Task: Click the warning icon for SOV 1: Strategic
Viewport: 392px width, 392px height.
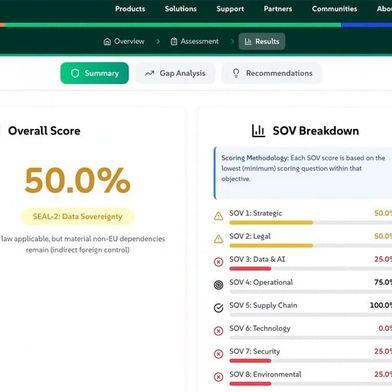Action: point(218,216)
